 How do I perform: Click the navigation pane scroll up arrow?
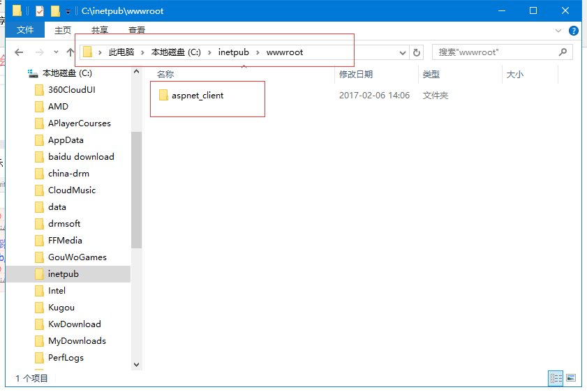[x=136, y=71]
